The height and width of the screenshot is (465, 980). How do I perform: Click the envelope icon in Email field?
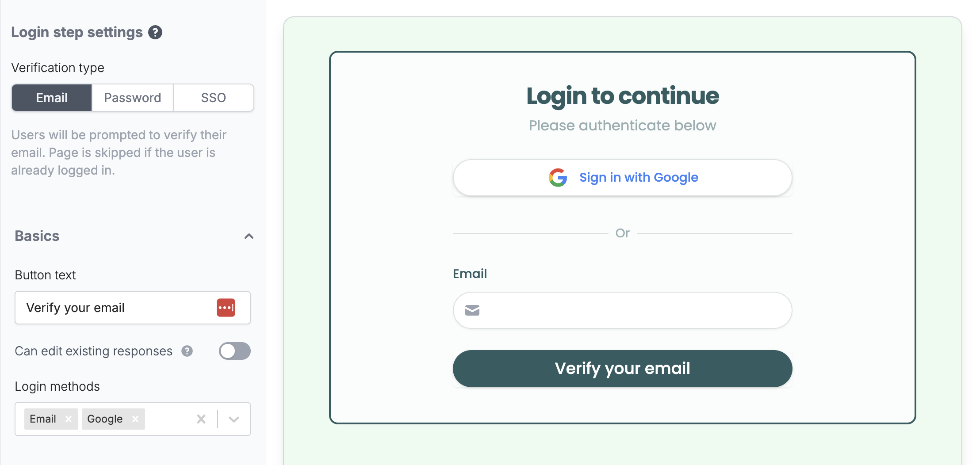pos(472,310)
